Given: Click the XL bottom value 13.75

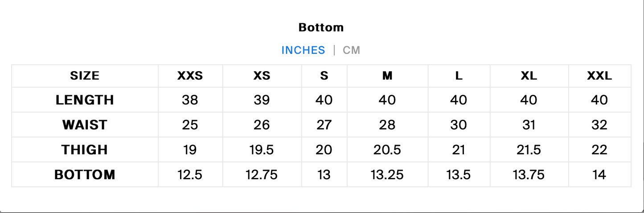Looking at the screenshot, I should coord(529,175).
